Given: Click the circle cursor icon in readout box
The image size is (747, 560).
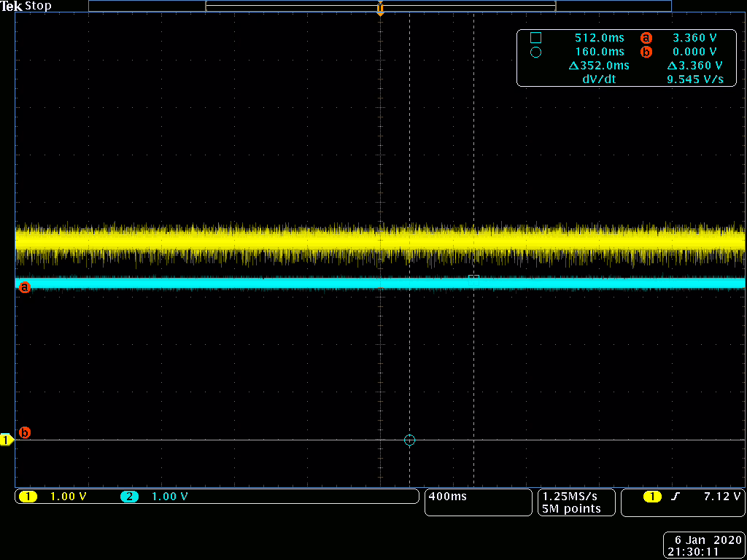Looking at the screenshot, I should click(x=535, y=52).
